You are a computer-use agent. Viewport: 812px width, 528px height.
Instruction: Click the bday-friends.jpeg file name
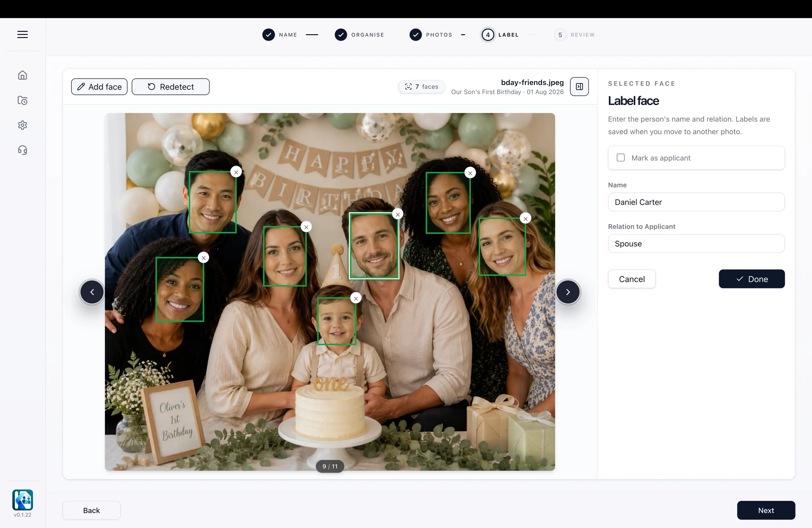(x=532, y=82)
